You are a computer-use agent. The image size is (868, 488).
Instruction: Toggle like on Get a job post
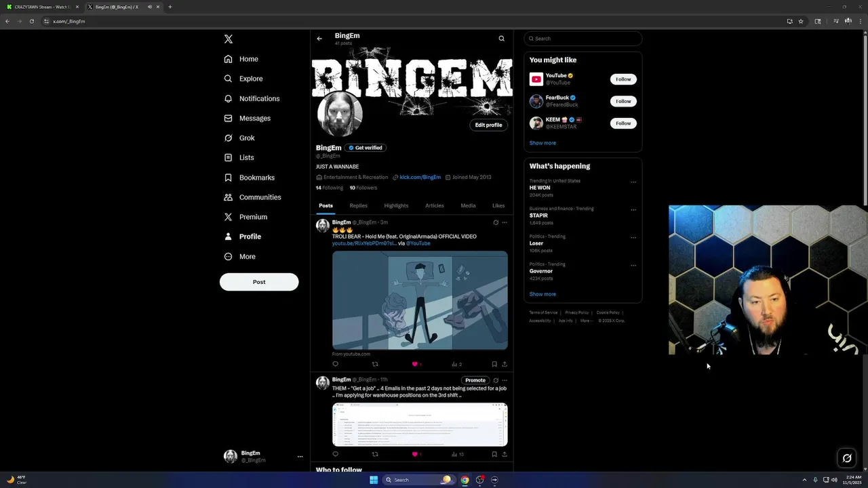tap(415, 454)
